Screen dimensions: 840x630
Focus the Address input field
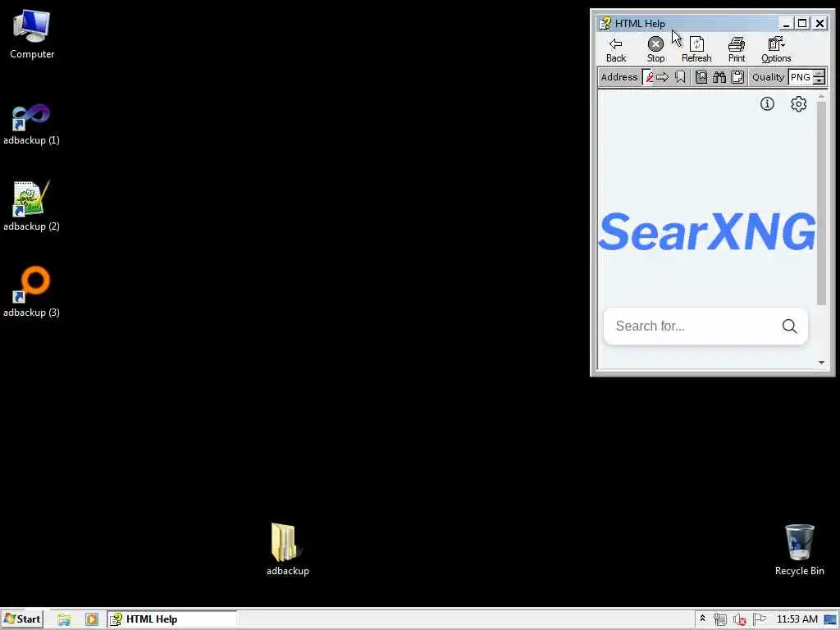[x=648, y=77]
